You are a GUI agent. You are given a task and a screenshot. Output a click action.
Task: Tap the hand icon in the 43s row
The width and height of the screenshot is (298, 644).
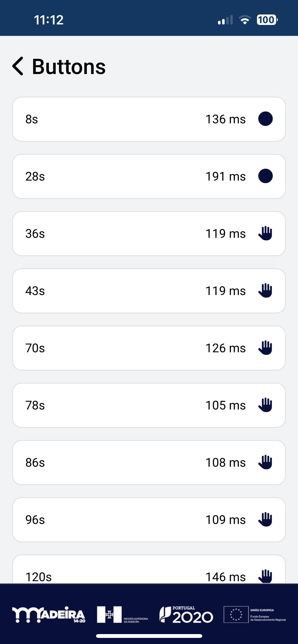(265, 290)
